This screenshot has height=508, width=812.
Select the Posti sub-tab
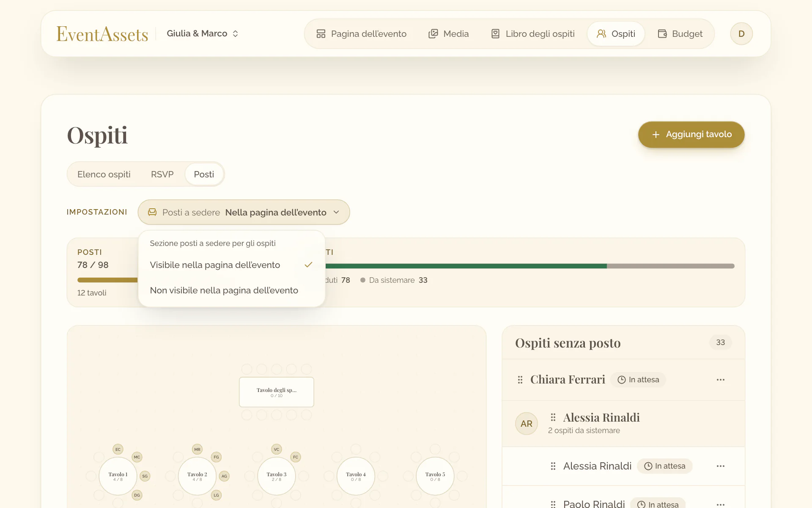(204, 174)
